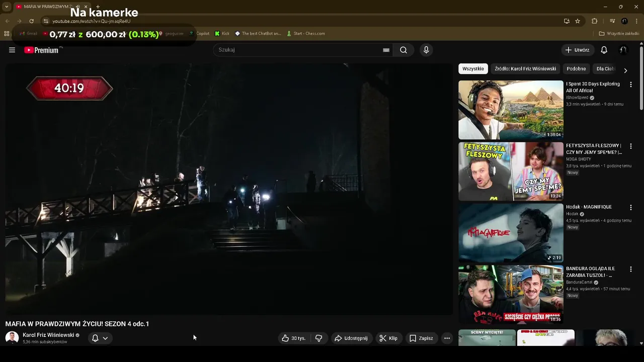Go back with browser back arrow
Viewport: 644px width, 362px height.
point(7,21)
